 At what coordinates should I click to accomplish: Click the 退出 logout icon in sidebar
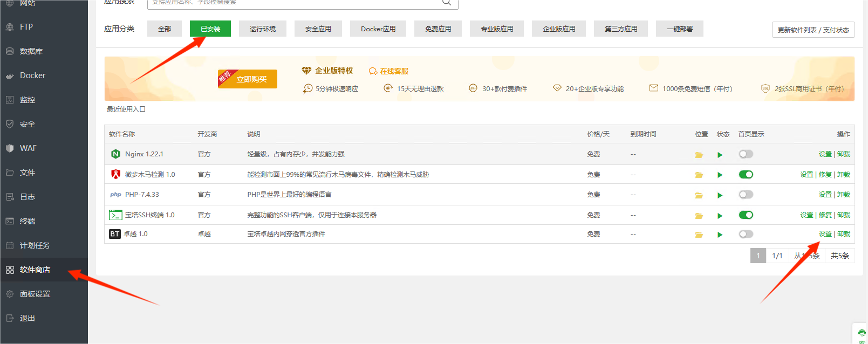[x=10, y=318]
